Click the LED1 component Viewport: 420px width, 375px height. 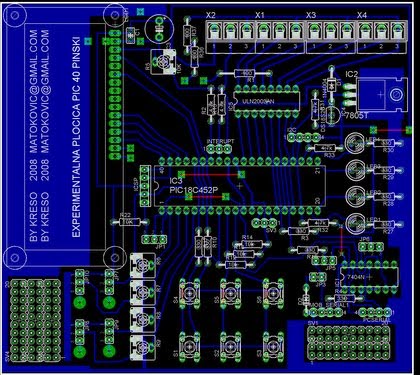coord(355,222)
